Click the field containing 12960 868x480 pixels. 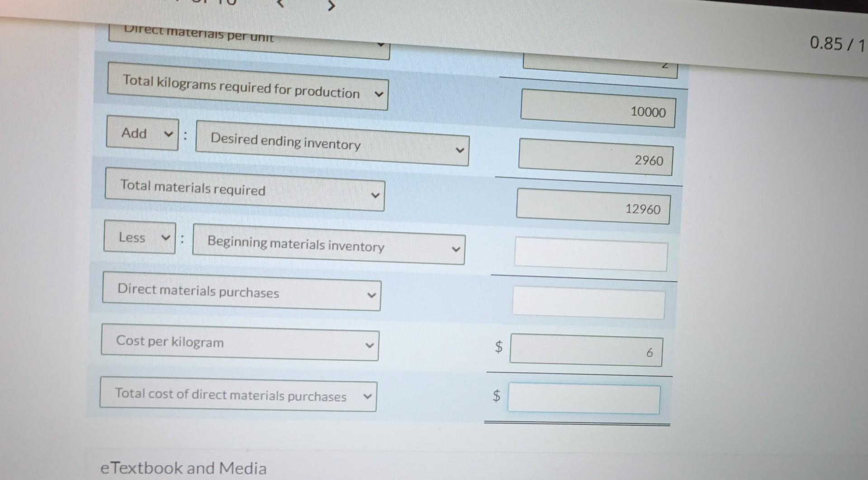click(x=593, y=206)
